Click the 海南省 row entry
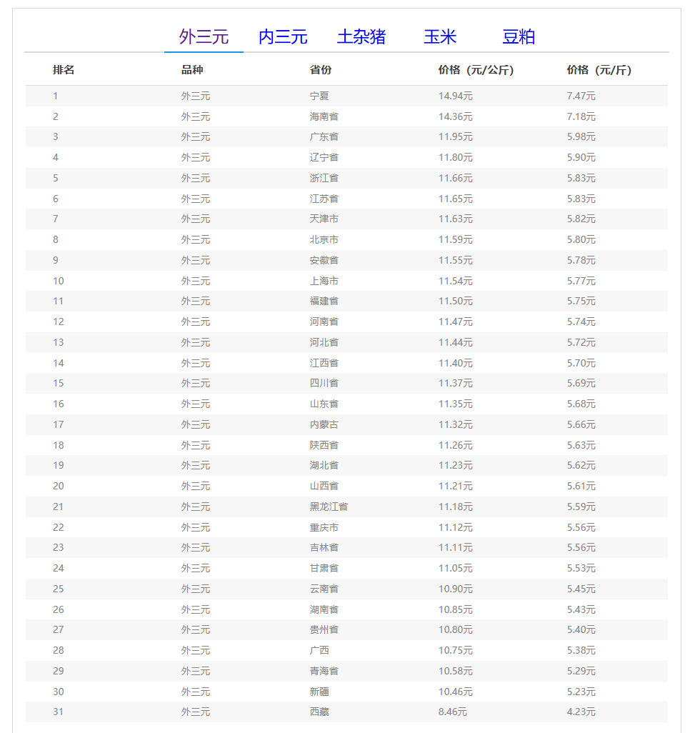 tap(324, 116)
